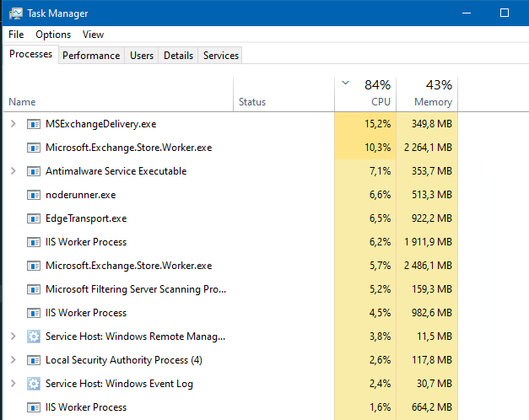
Task: Switch to the Services tab
Action: 221,56
